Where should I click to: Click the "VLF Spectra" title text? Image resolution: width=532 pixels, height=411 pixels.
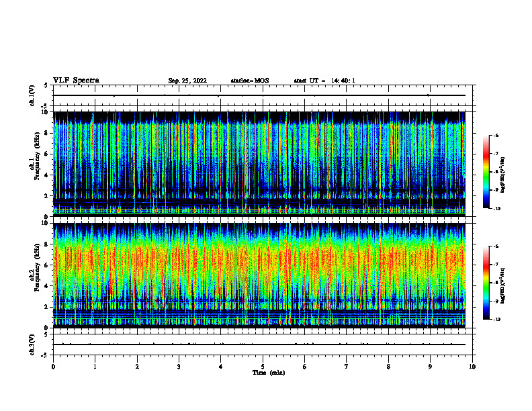coord(77,81)
